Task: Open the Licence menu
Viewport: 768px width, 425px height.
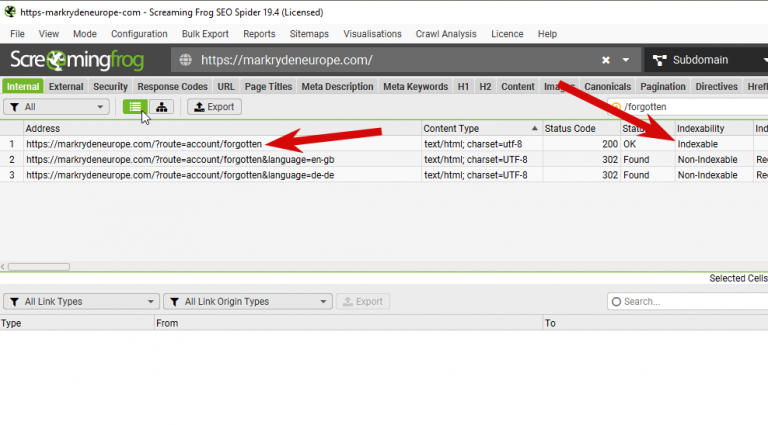Action: click(x=507, y=34)
